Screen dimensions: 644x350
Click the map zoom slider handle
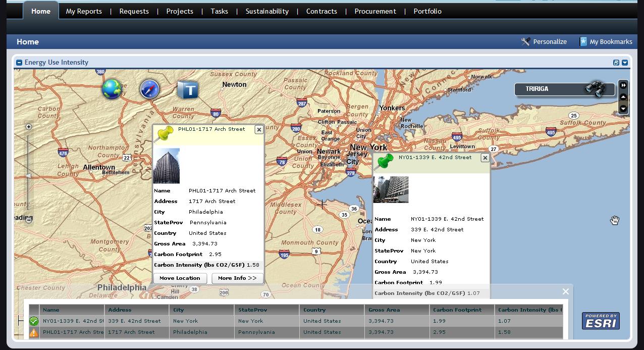click(x=29, y=176)
